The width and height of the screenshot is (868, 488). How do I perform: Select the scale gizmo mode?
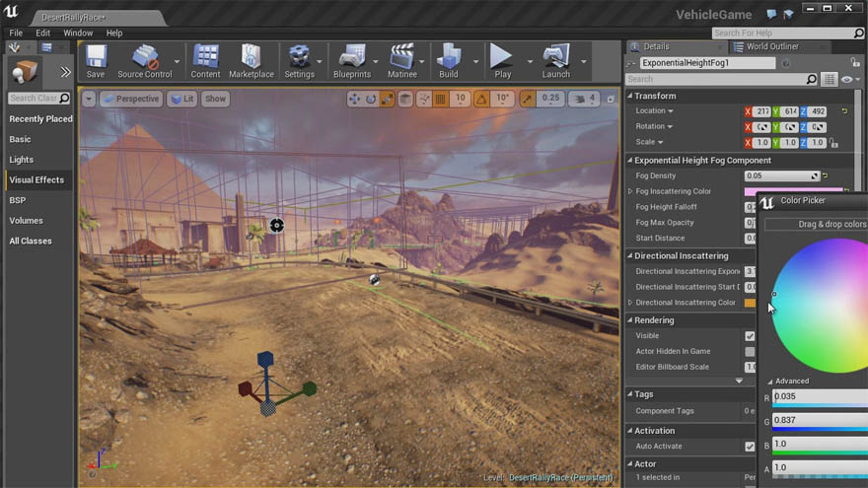tap(387, 99)
